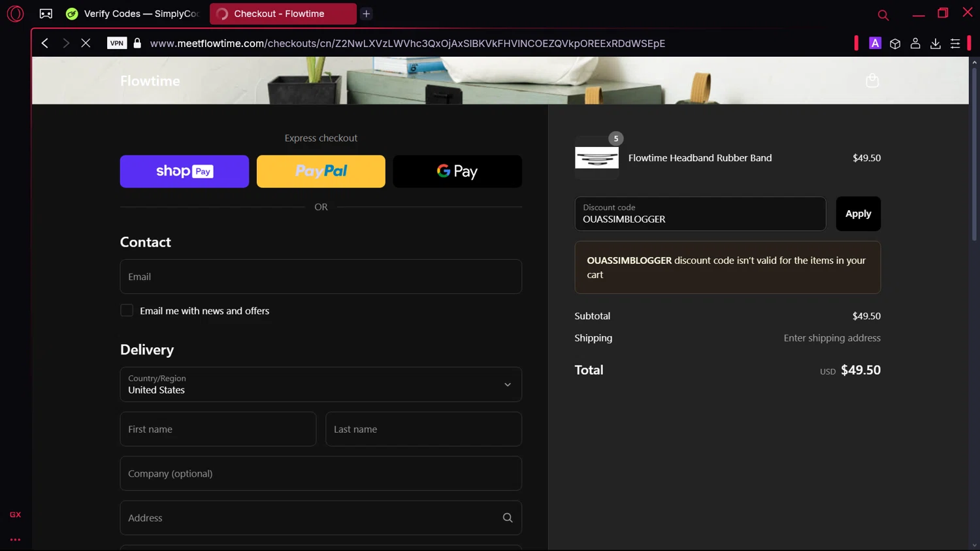Click the Flowtime store logo

tap(150, 81)
